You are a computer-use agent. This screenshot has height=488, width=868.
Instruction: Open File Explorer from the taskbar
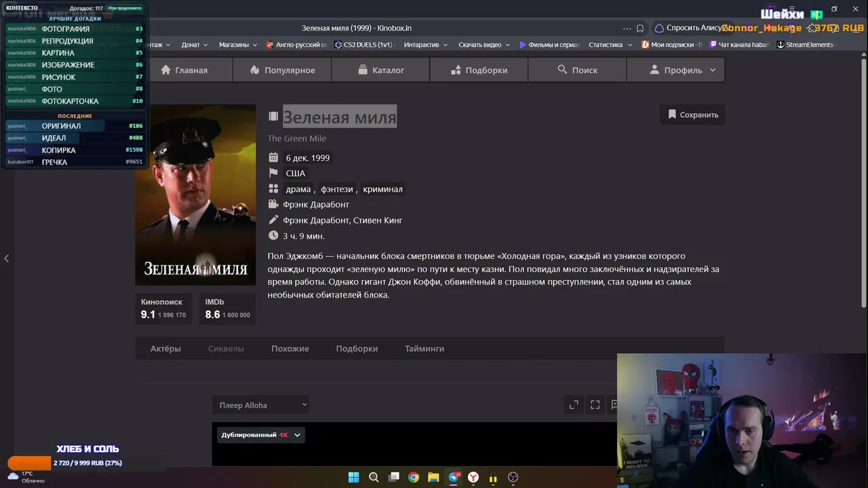coord(433,477)
